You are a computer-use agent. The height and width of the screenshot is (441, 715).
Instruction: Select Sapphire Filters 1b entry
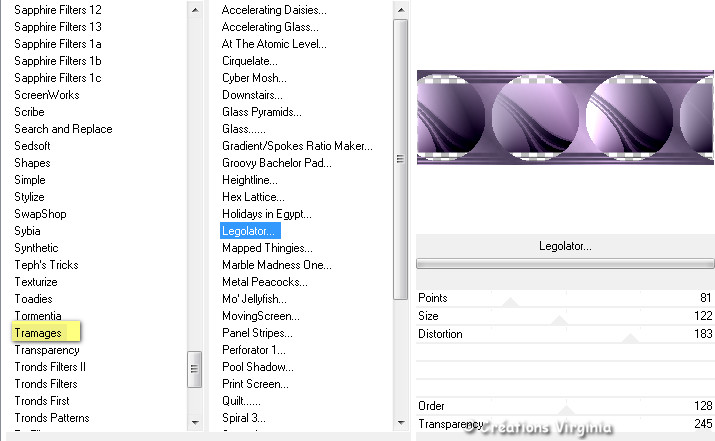pyautogui.click(x=58, y=61)
